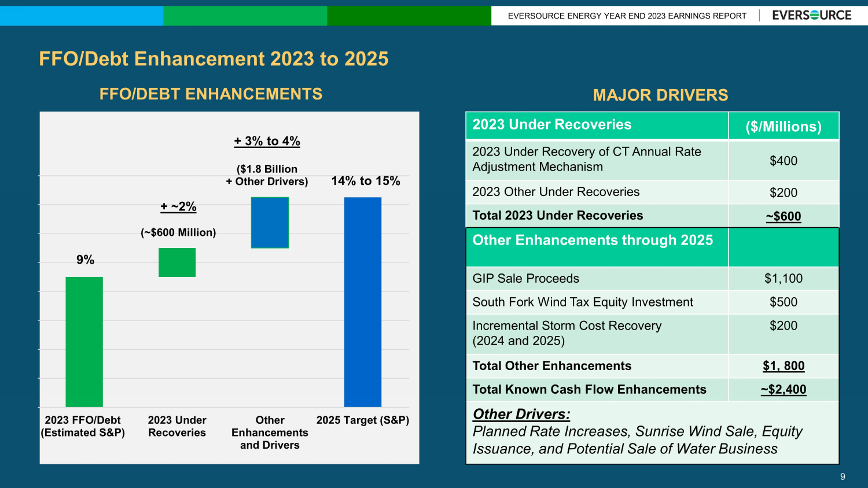Screen dimensions: 868x488
Task: Click the underlined ~$2,400 cash flow total
Action: (x=784, y=390)
